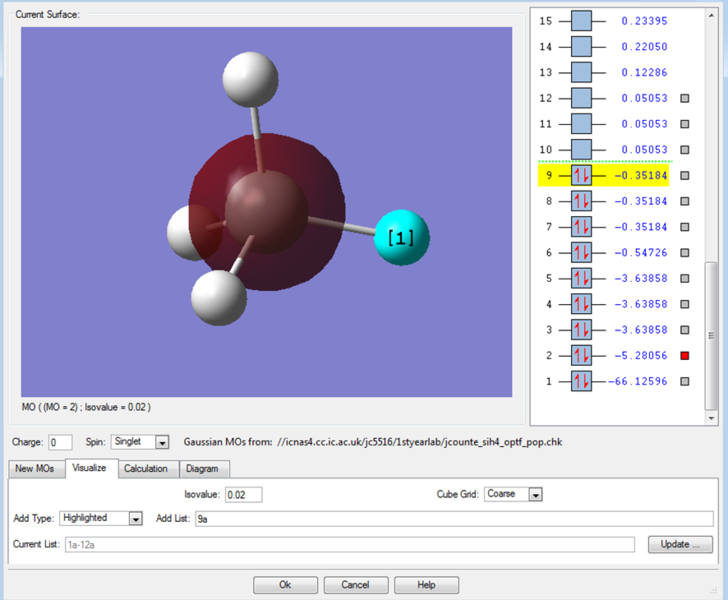Click the Isovalue input field

point(244,494)
